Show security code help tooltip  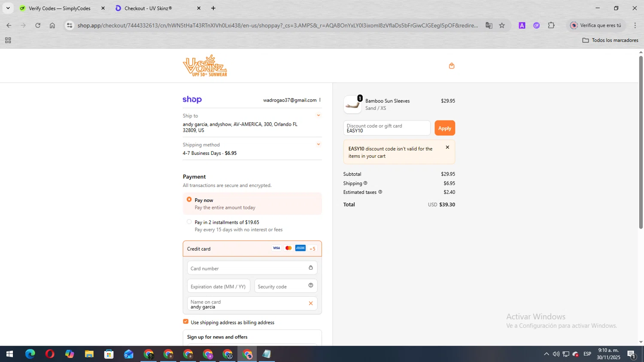coord(311,285)
